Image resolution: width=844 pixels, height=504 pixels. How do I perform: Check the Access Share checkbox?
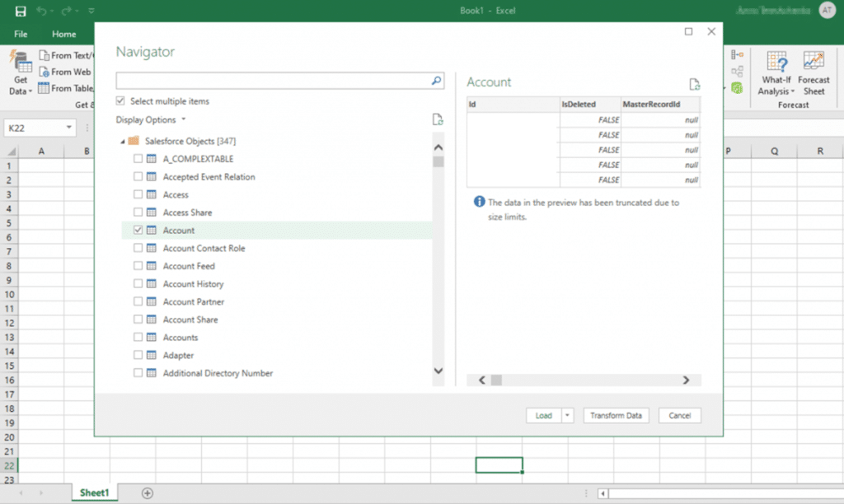(x=138, y=212)
